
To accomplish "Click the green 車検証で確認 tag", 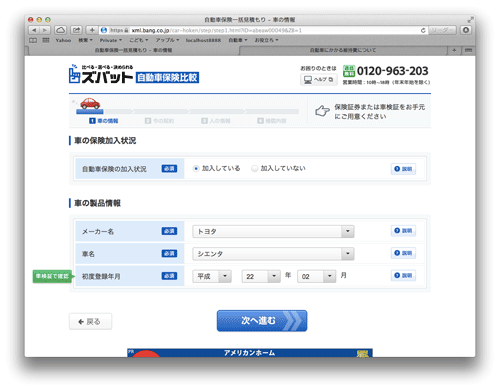I will pyautogui.click(x=53, y=276).
